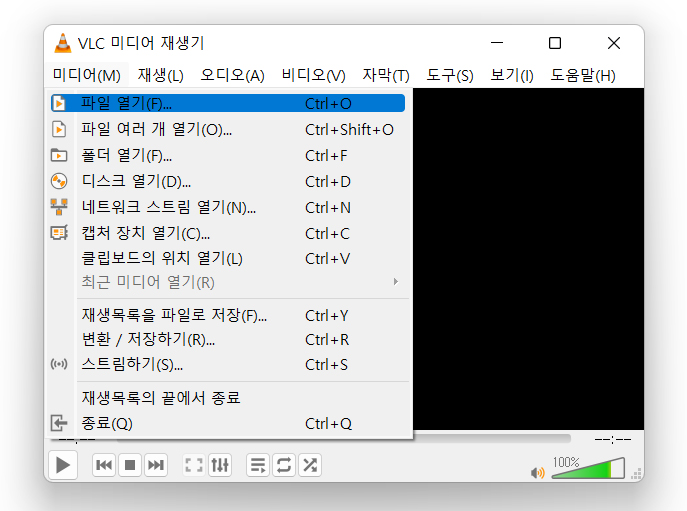Choose 재생목록을 파일로 저장(F)...
Viewport: 687px width, 511px height.
228,315
